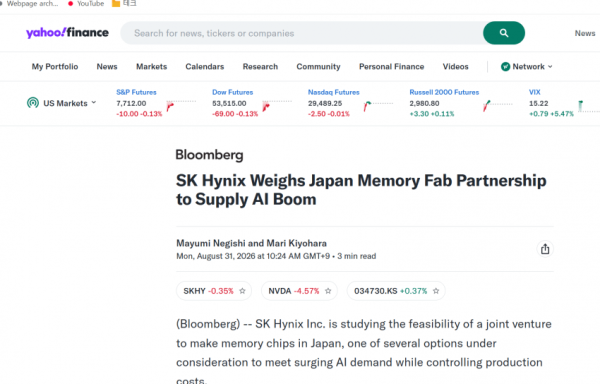Image resolution: width=600 pixels, height=384 pixels.
Task: Add NVDA to watchlist star
Action: [328, 291]
